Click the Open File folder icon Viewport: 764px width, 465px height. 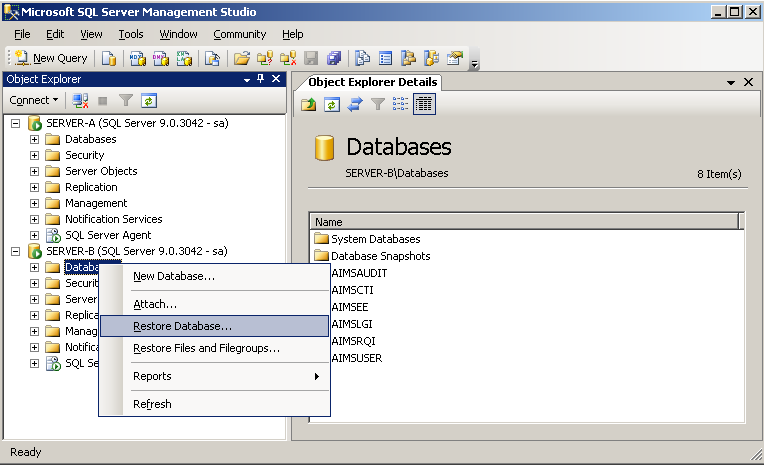coord(242,58)
